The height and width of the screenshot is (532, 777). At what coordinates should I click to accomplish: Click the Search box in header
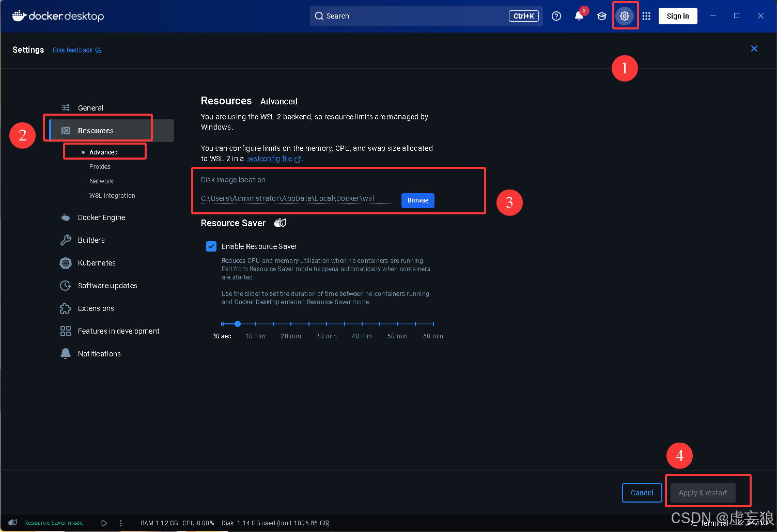(426, 16)
